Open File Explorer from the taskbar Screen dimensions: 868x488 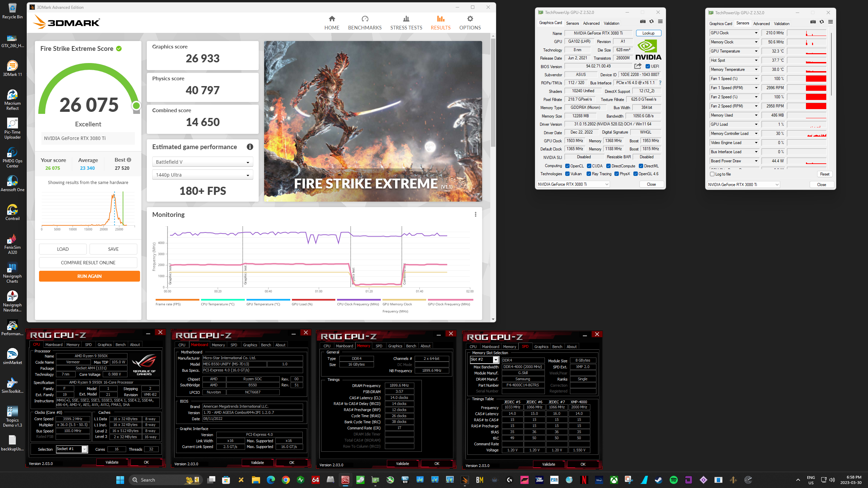[256, 480]
